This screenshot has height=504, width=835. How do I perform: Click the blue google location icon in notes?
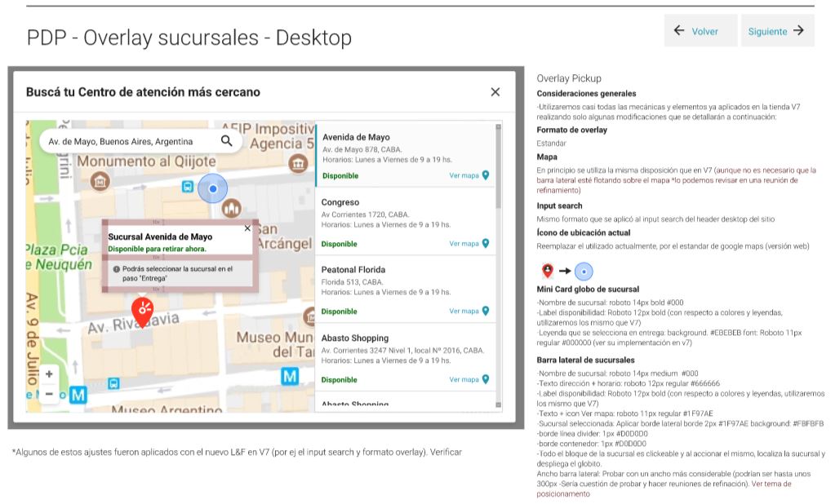click(x=584, y=272)
